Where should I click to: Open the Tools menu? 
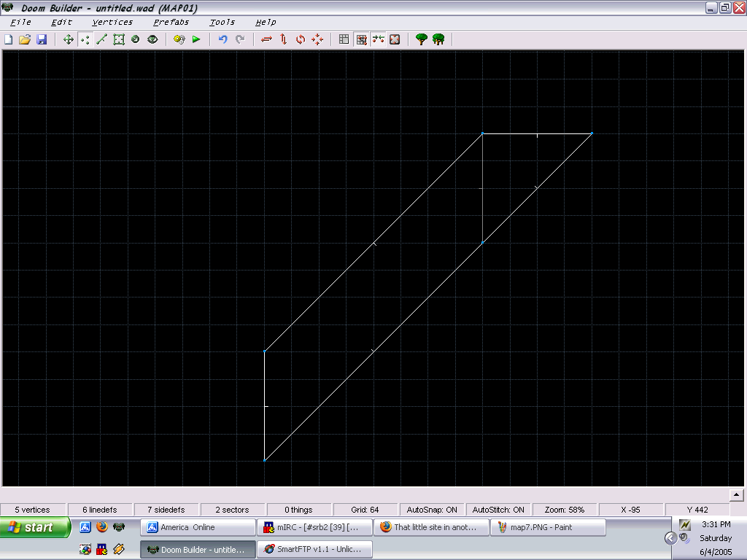point(222,23)
